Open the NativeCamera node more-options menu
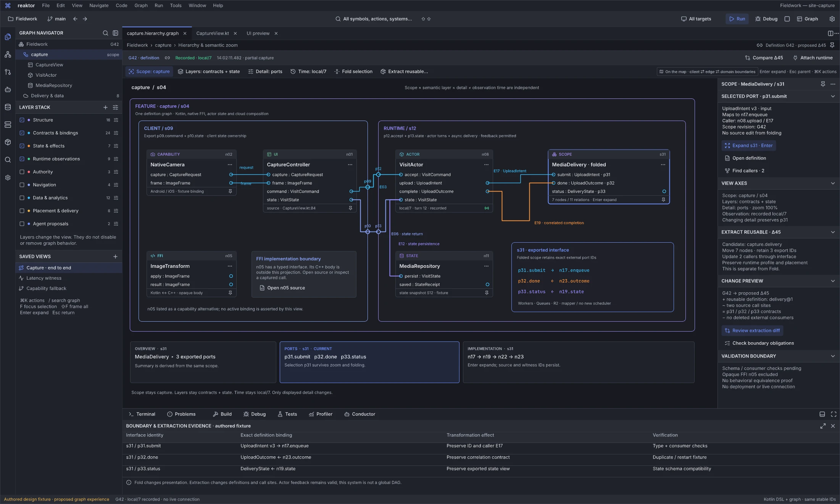The width and height of the screenshot is (840, 504). 230,165
